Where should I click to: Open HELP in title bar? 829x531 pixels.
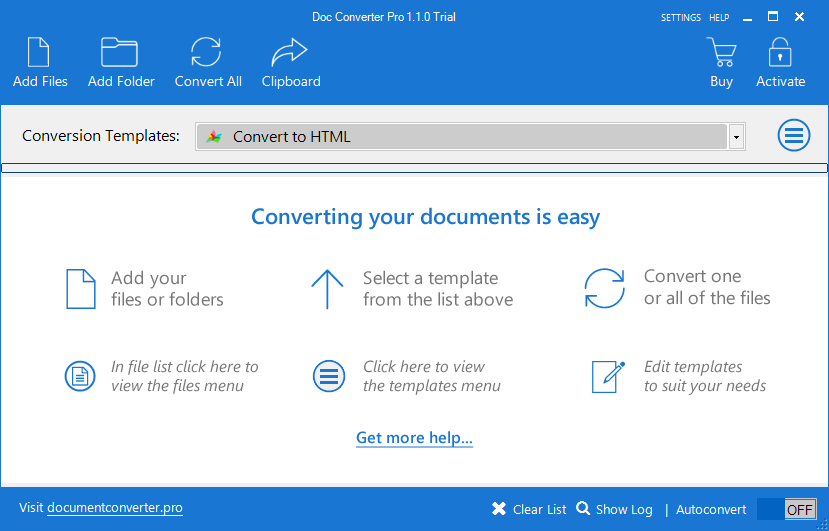(719, 17)
